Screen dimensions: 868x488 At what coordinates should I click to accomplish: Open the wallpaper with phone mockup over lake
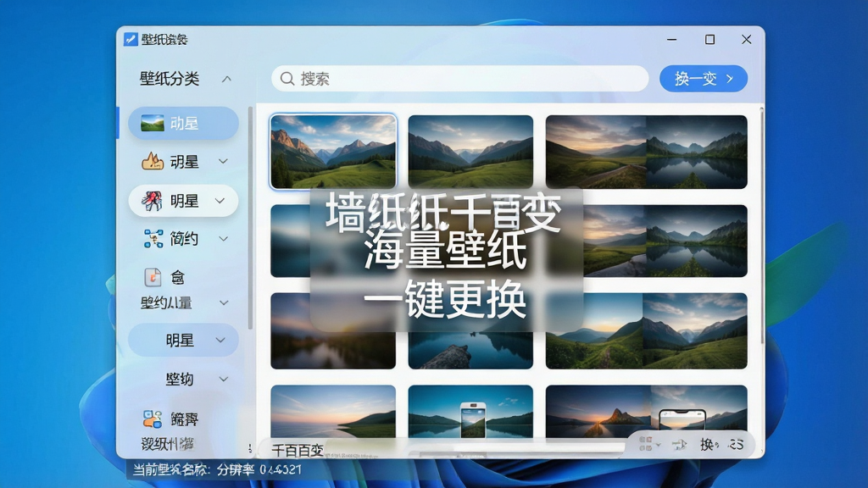(x=470, y=413)
